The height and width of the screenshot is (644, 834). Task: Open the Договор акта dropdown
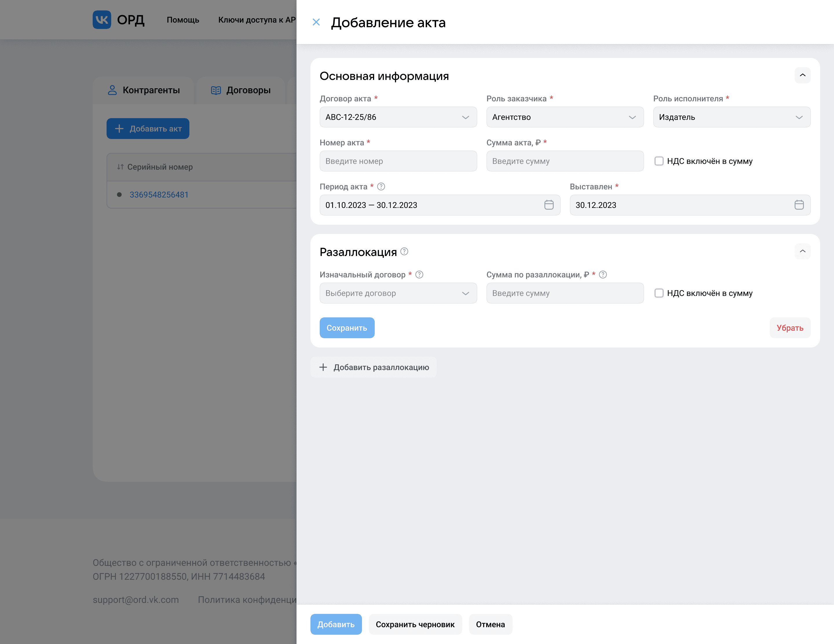click(398, 117)
